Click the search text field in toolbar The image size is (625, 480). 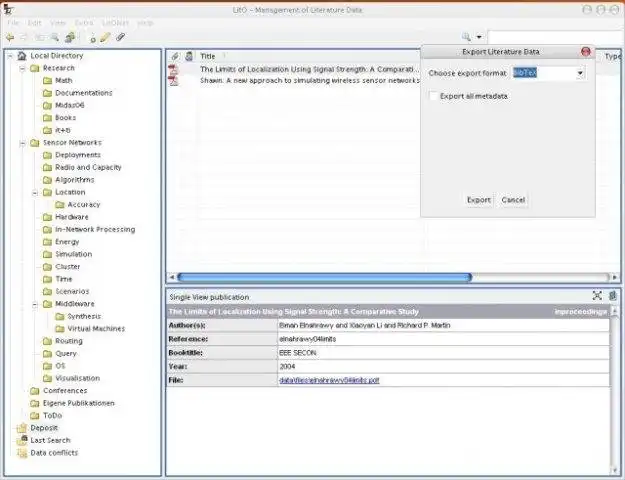(556, 37)
